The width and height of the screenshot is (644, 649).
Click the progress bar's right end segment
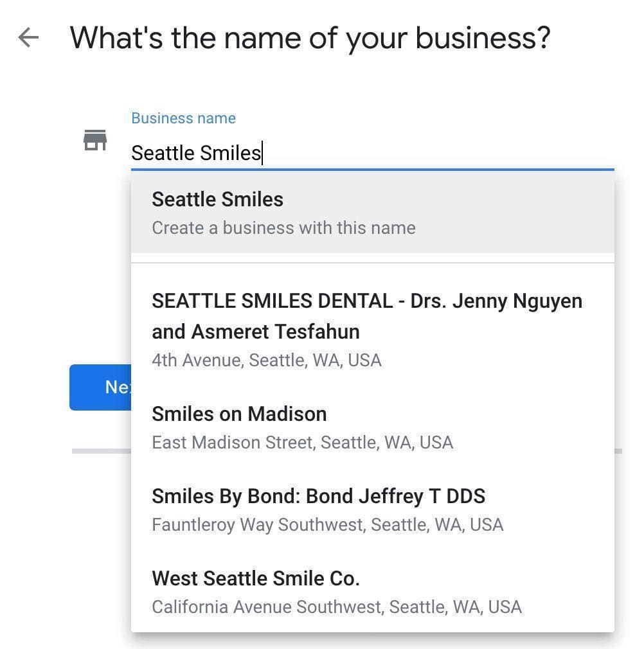point(618,451)
